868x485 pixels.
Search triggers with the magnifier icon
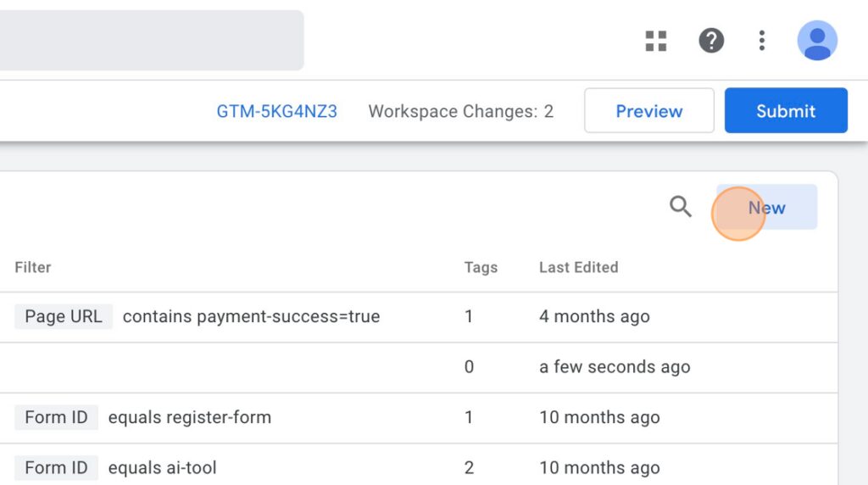(681, 207)
